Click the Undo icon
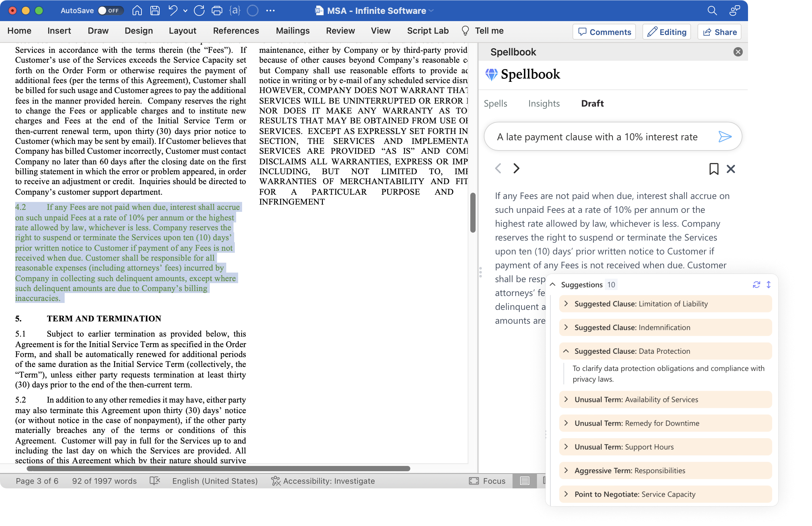812x526 pixels. pos(173,11)
